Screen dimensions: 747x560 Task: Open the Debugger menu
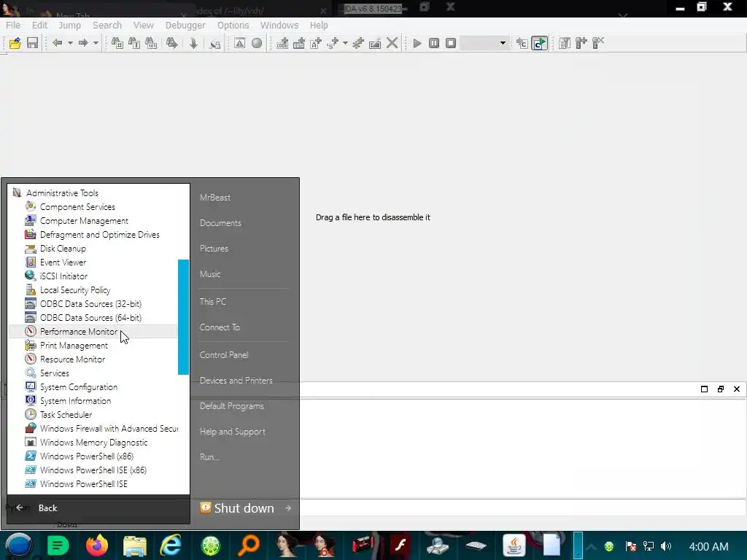point(185,26)
